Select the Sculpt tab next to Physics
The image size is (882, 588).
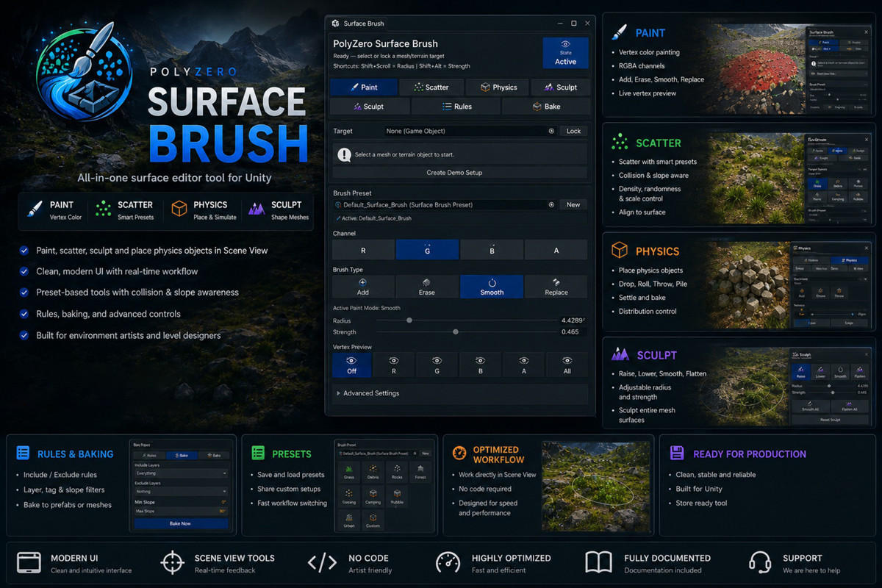pos(560,87)
